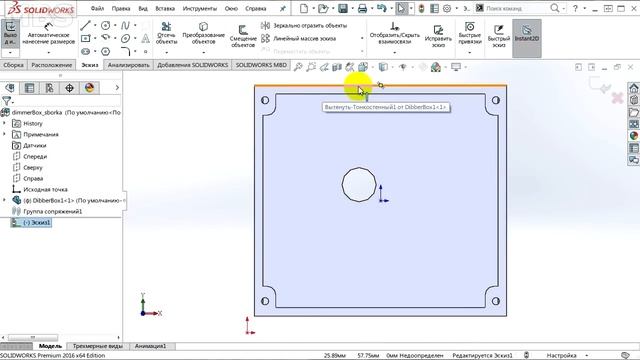Select the Polygon sketch tool
The width and height of the screenshot is (640, 360).
coord(105,51)
